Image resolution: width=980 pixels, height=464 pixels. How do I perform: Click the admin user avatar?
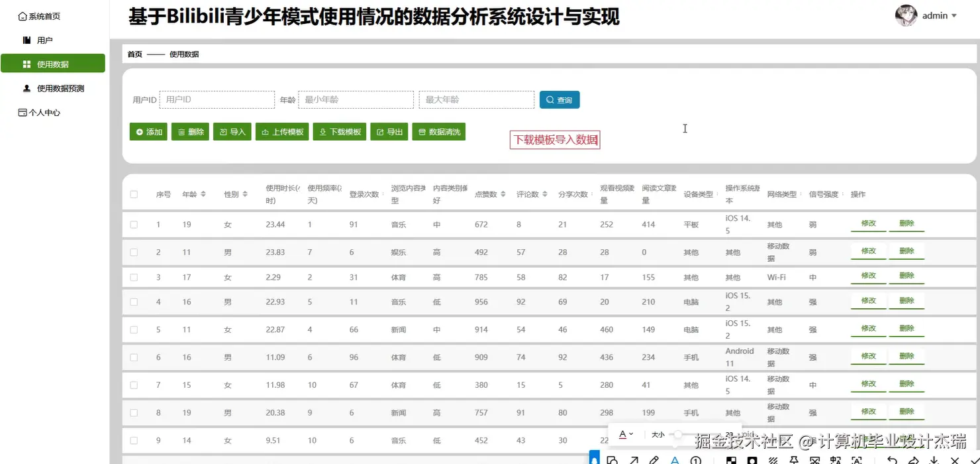coord(906,16)
